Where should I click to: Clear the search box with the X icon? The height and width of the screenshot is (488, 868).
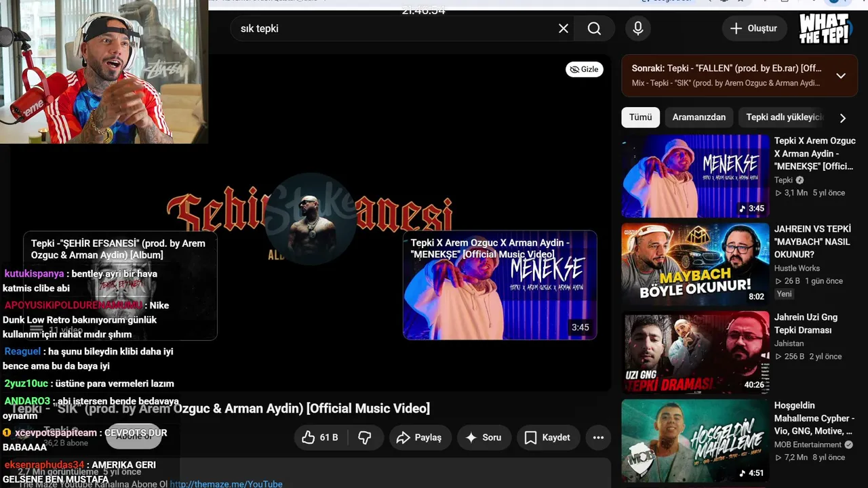tap(564, 28)
